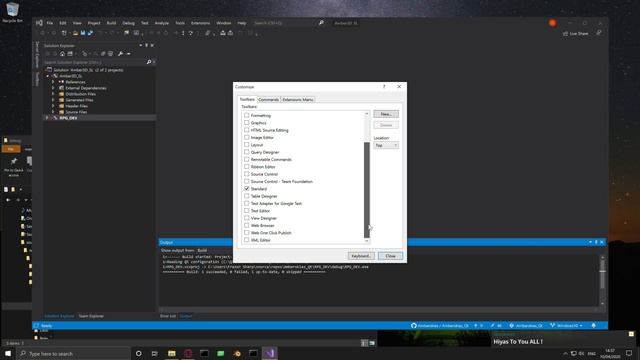This screenshot has height=360, width=640.
Task: Open the Debug menu
Action: (x=128, y=23)
